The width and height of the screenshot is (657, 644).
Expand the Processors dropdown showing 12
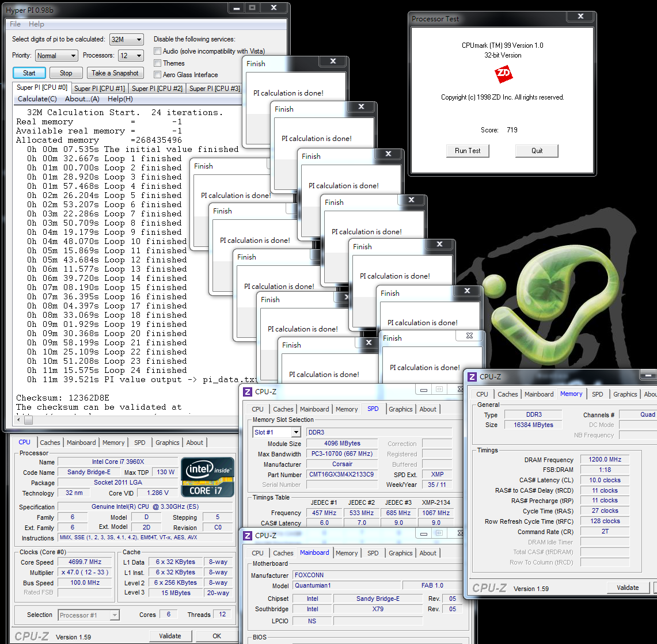(x=131, y=56)
